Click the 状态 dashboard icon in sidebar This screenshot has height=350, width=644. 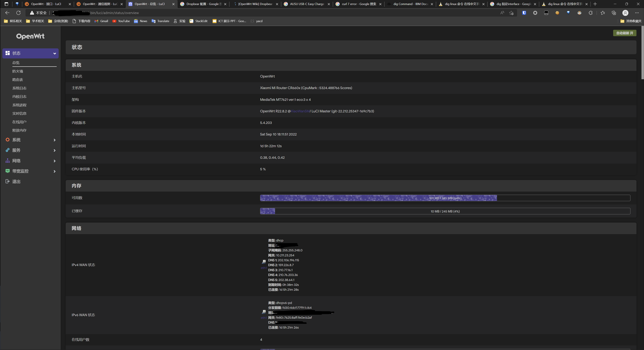click(x=8, y=53)
